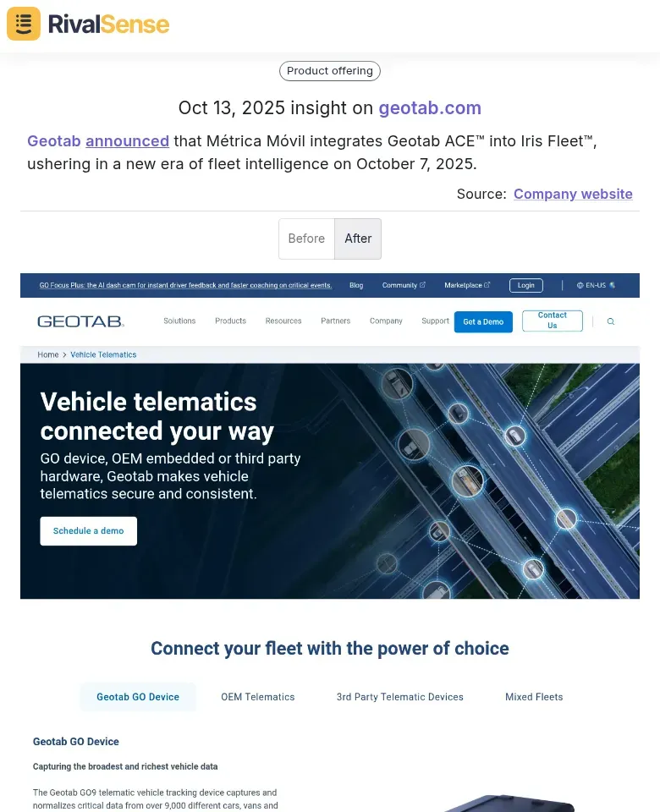This screenshot has width=660, height=812.
Task: Select the OEM Telematics tab
Action: [x=257, y=696]
